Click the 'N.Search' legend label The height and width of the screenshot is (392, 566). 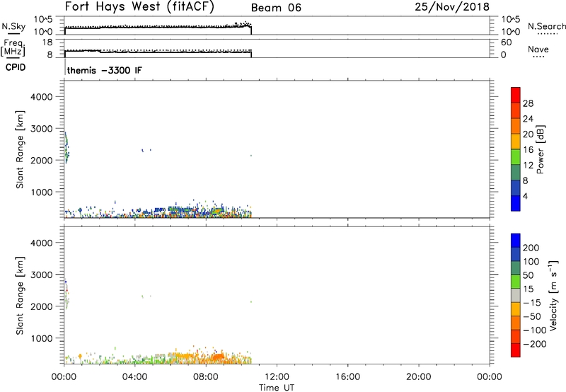tap(547, 26)
